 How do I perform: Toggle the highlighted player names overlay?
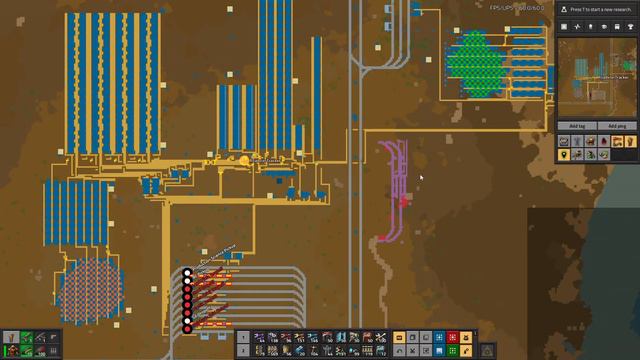[x=631, y=141]
